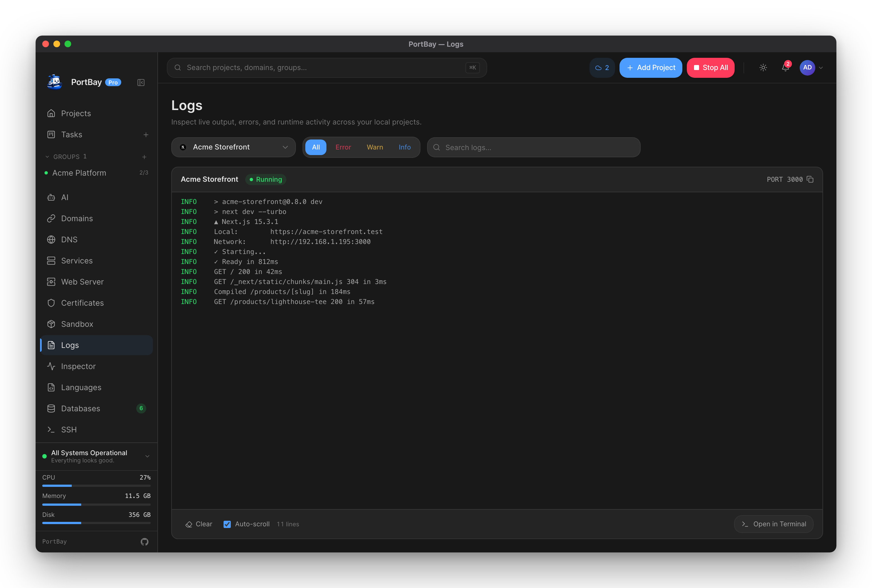The image size is (872, 588).
Task: Click the Languages file icon
Action: coord(51,387)
